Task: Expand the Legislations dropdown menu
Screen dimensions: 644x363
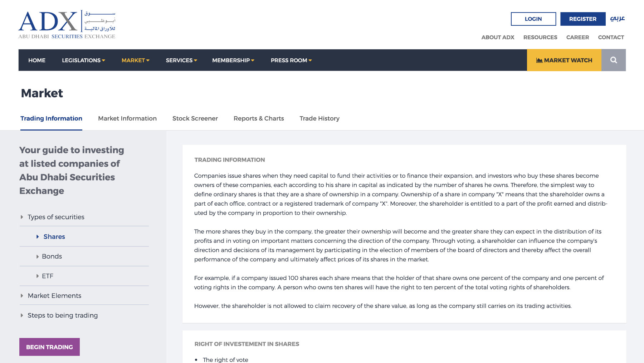Action: click(83, 60)
